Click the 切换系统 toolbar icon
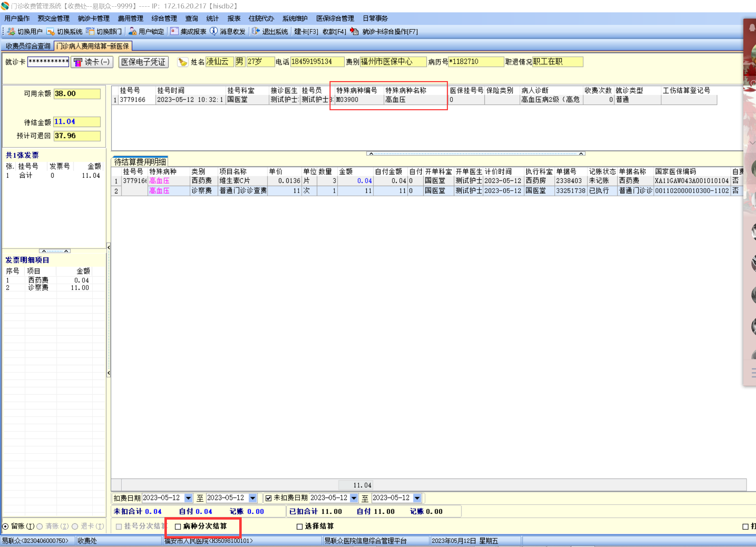Screen dimensions: 756x547 tap(51, 32)
